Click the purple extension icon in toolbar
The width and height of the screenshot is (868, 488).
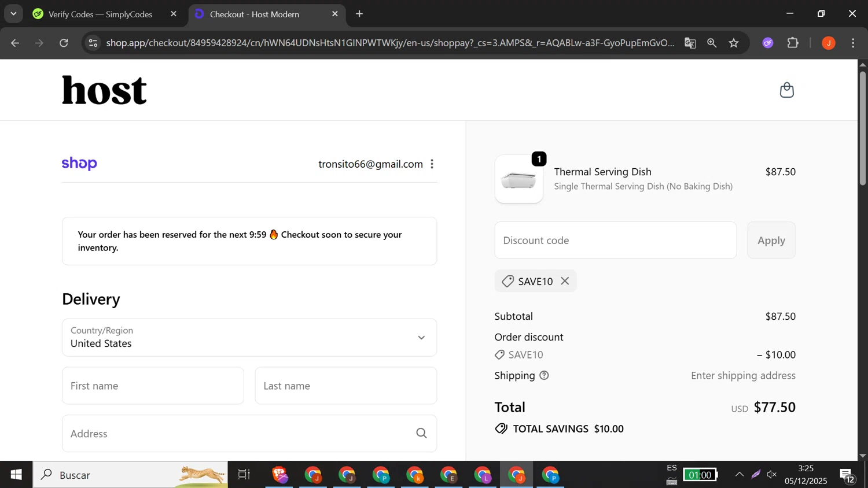point(768,43)
